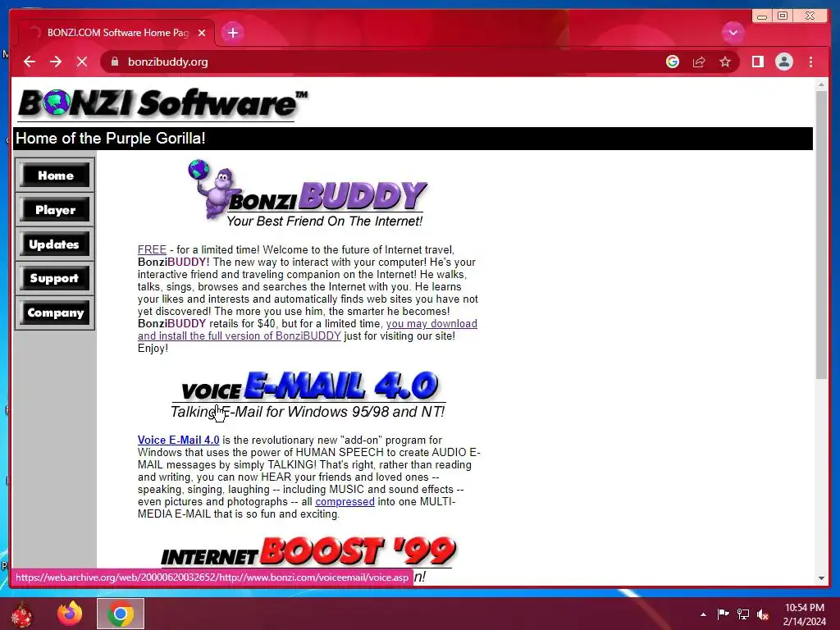Stop loading the page

tap(82, 62)
